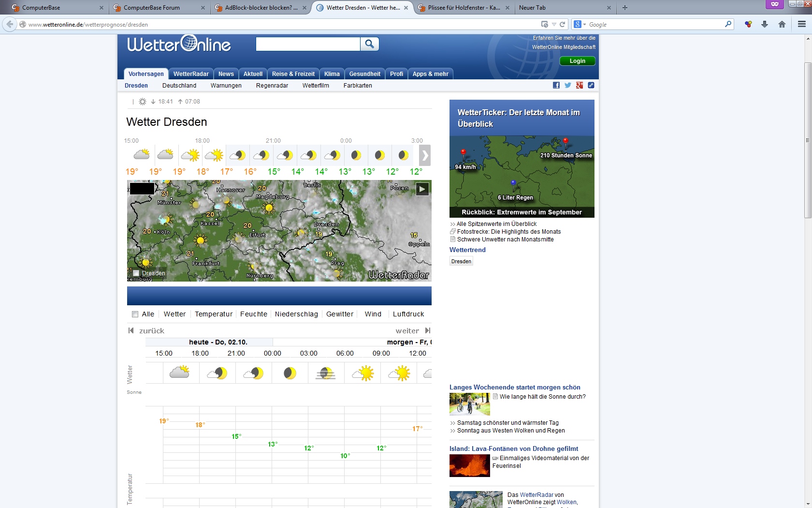Show next hours in forecast strip
The width and height of the screenshot is (812, 508).
pos(425,155)
